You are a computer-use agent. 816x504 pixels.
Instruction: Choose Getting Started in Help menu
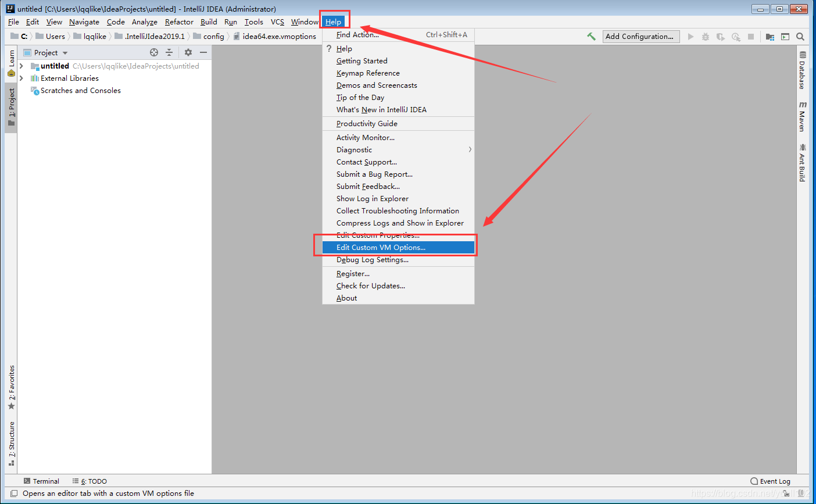[x=399, y=61]
